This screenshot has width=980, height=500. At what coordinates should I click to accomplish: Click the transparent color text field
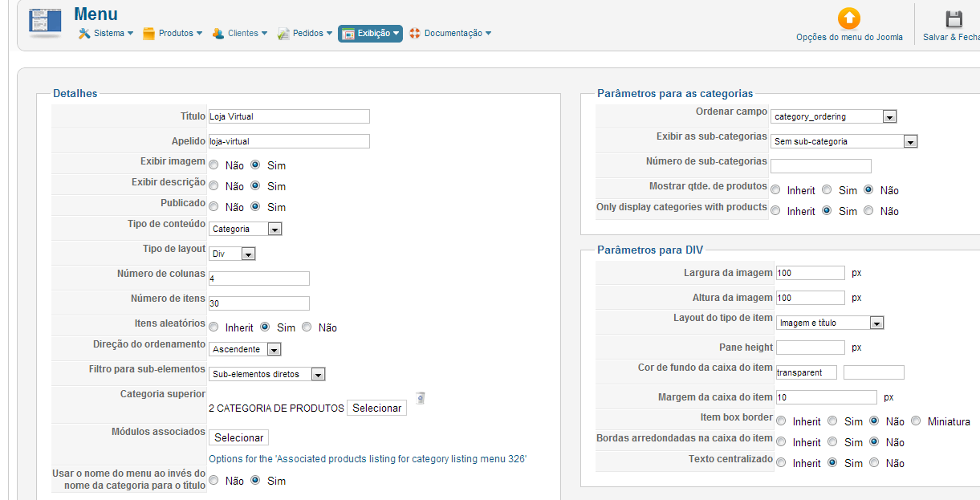pos(807,372)
